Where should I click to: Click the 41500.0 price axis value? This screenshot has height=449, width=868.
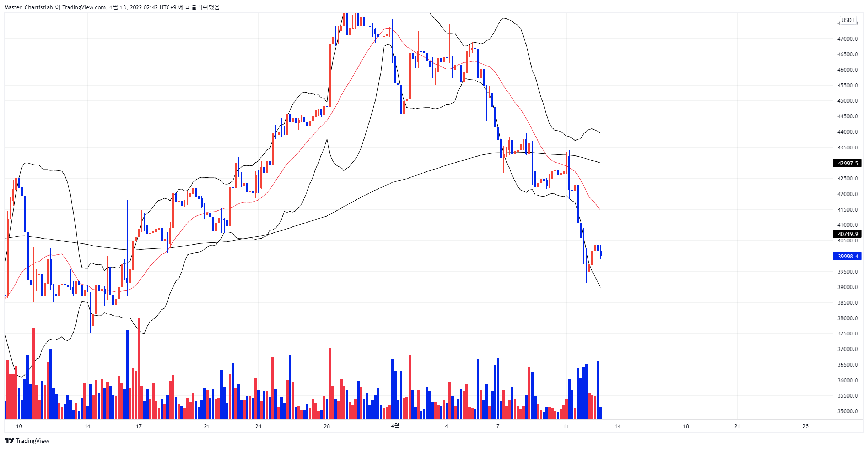click(x=847, y=210)
